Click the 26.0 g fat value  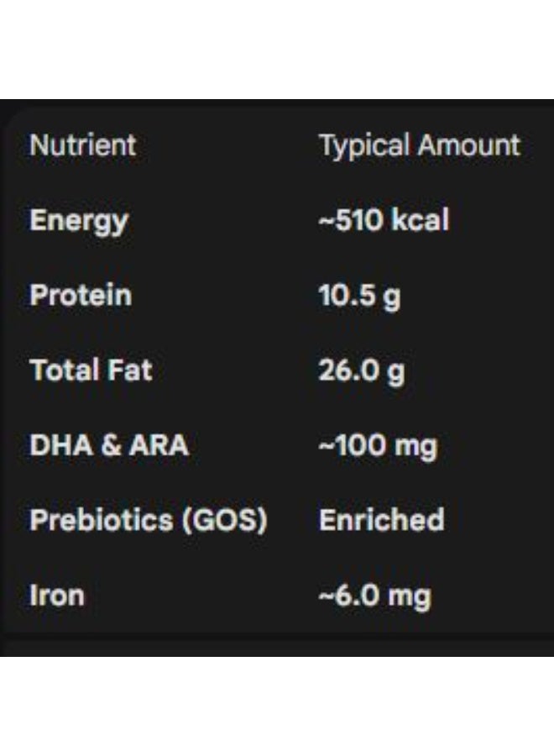point(361,370)
